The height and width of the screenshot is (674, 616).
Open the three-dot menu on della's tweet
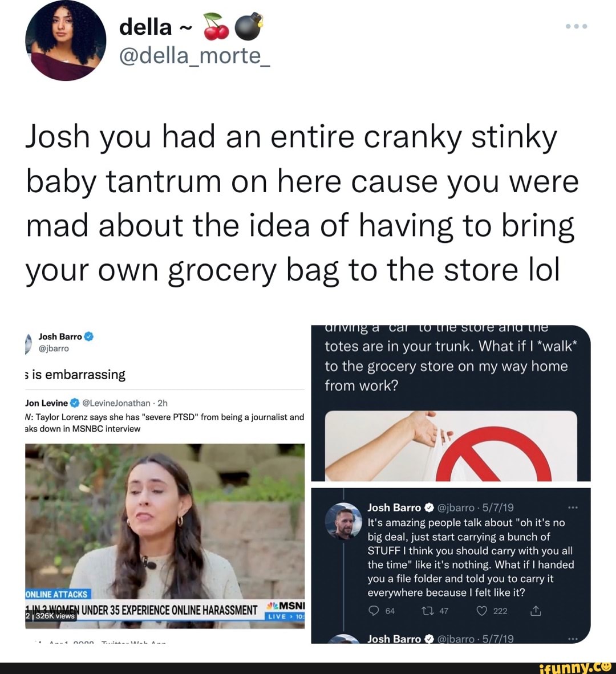576,26
